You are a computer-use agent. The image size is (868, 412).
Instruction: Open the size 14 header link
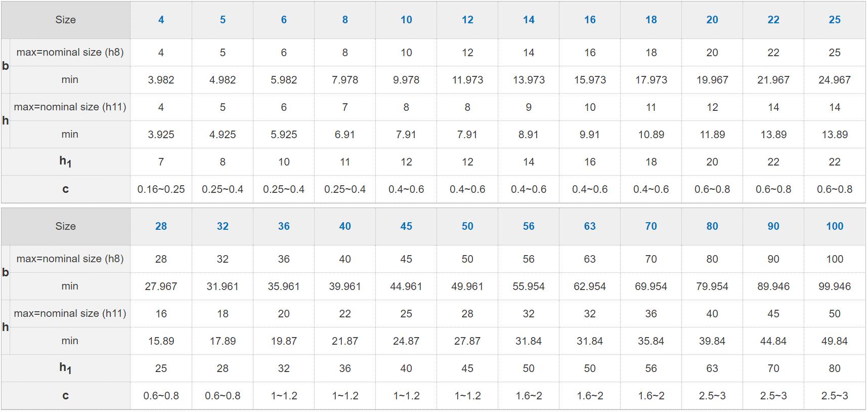pyautogui.click(x=529, y=20)
